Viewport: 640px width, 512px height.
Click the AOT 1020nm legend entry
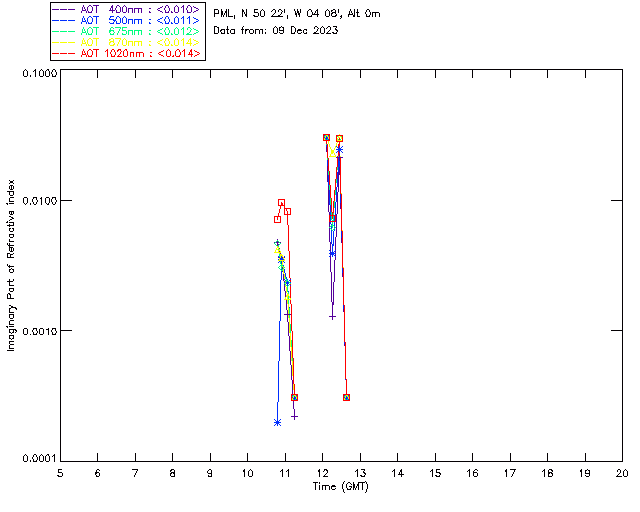pos(127,53)
